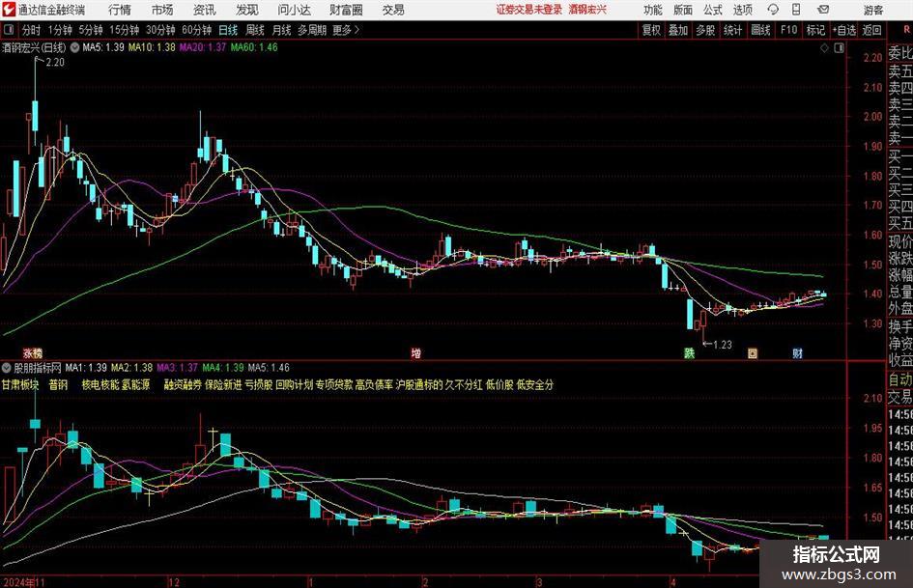The image size is (913, 588).
Task: Click the 多股 multi-stock button
Action: [x=705, y=30]
